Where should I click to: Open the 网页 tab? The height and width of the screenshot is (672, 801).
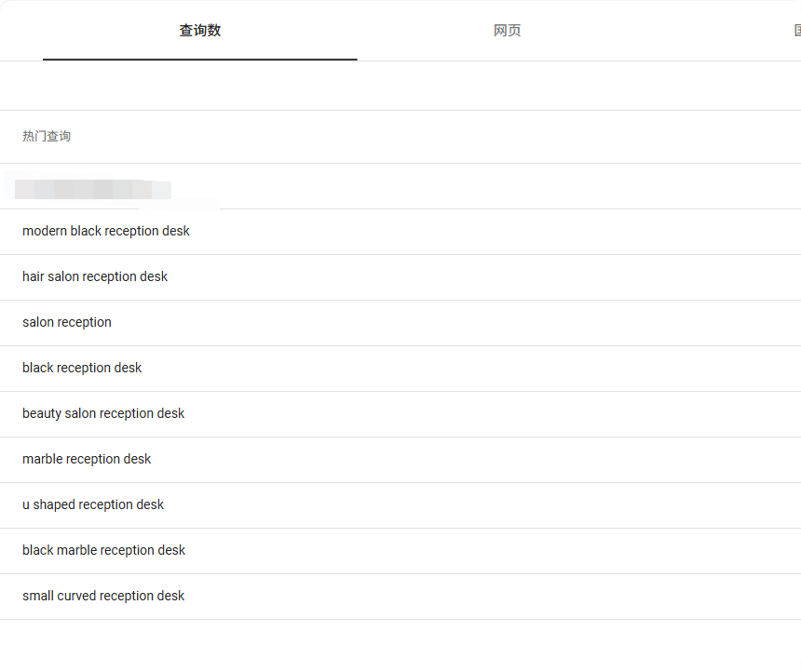[507, 31]
